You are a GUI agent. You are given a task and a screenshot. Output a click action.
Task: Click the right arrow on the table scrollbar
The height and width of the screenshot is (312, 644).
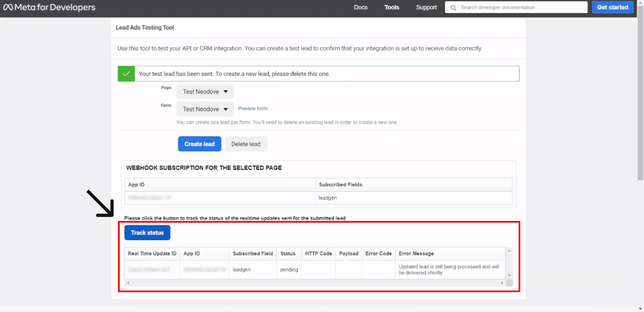tap(502, 283)
